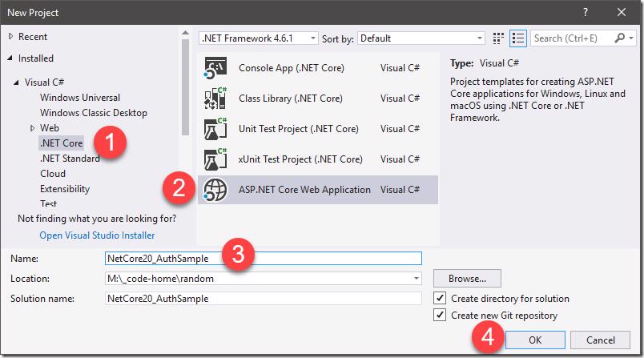This screenshot has height=358, width=644.
Task: Select Unit Test Project (.NET Core) name
Action: click(299, 128)
